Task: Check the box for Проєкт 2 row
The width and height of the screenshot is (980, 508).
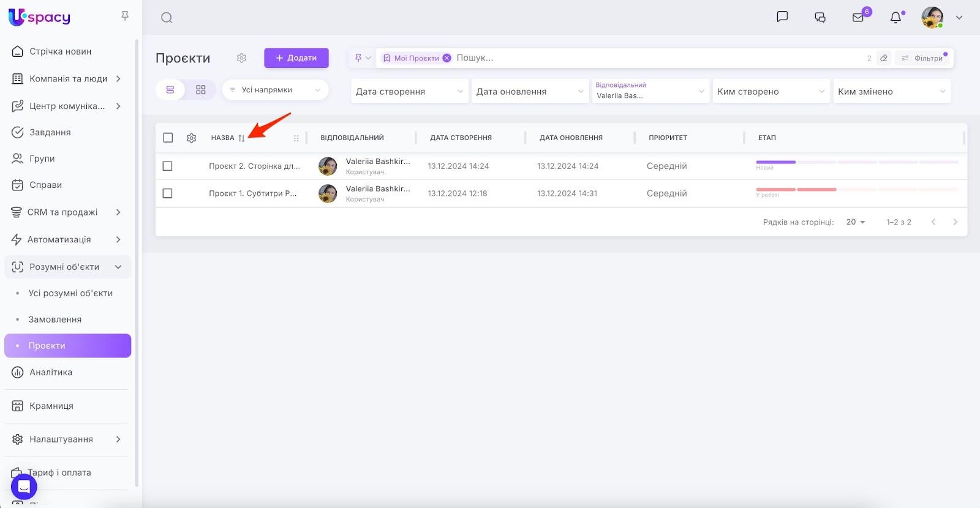Action: click(x=168, y=166)
